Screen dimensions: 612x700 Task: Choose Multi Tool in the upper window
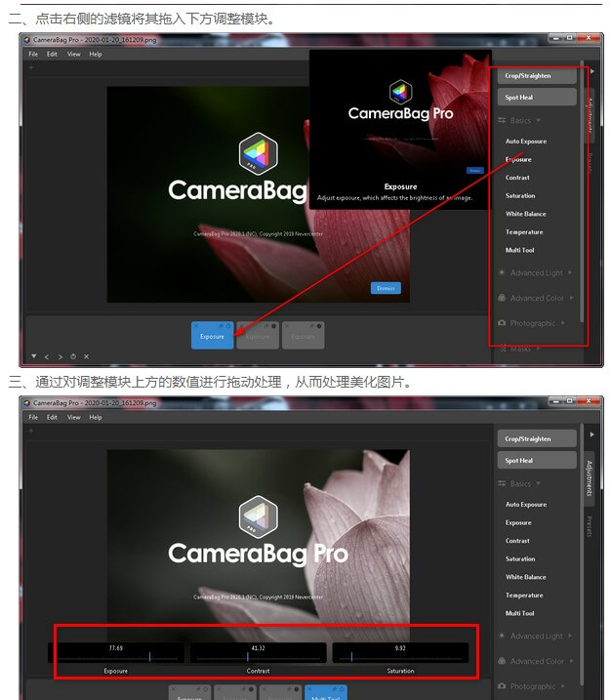click(x=519, y=250)
